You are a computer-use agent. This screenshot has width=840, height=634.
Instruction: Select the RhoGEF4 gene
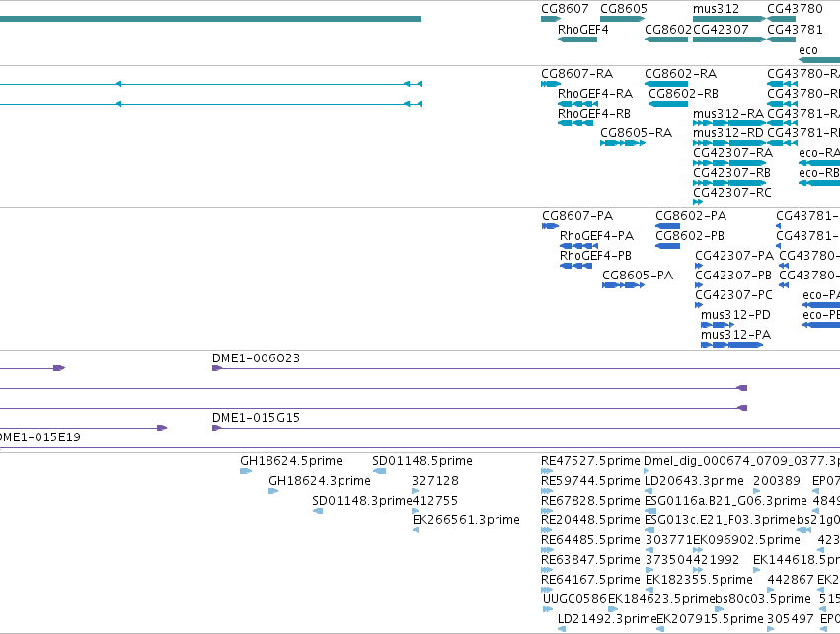pos(577,40)
